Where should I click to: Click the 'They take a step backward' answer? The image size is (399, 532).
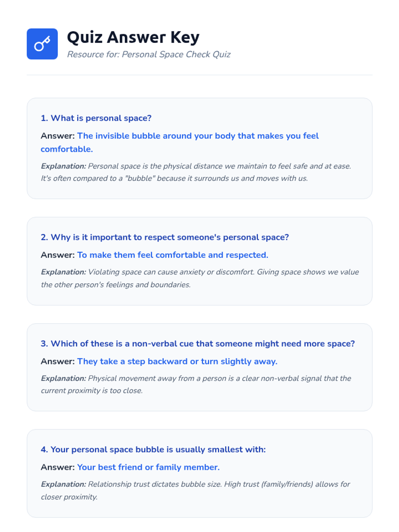click(x=177, y=361)
